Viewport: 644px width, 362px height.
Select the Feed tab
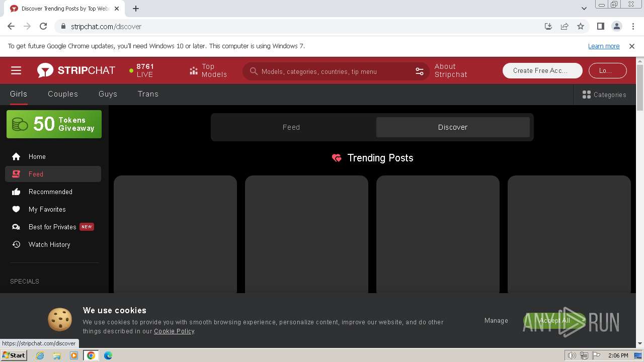[291, 127]
